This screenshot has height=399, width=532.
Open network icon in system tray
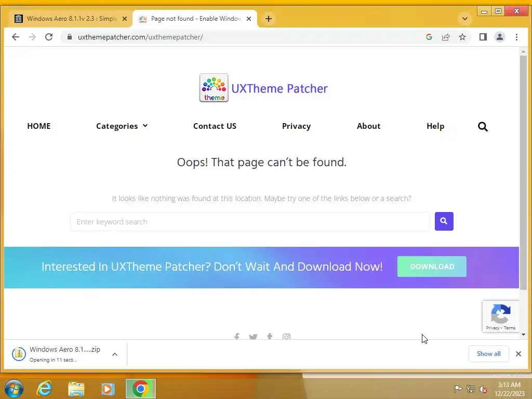click(x=470, y=389)
